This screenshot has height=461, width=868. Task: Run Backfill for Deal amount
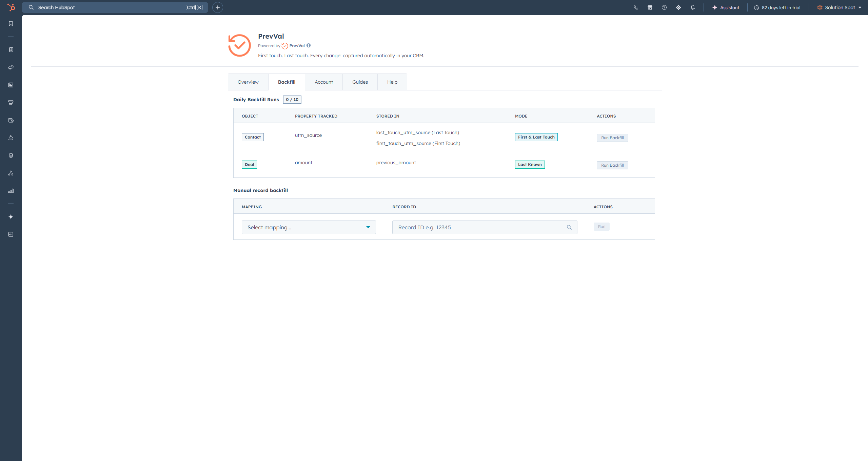coord(612,165)
